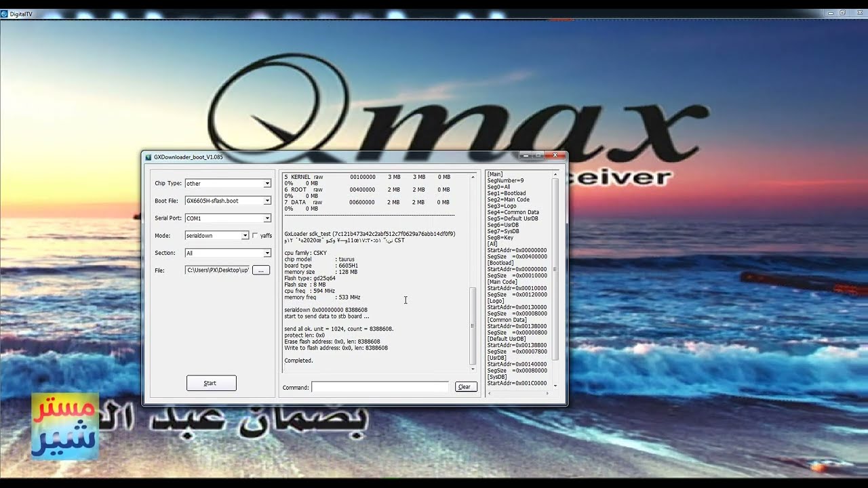Click 'protect len: 0x0' log line
Screen dimensions: 868x488
pos(304,335)
